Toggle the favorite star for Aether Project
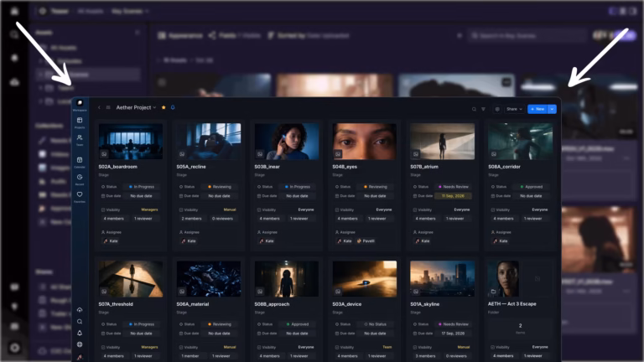The height and width of the screenshot is (362, 644). (164, 107)
